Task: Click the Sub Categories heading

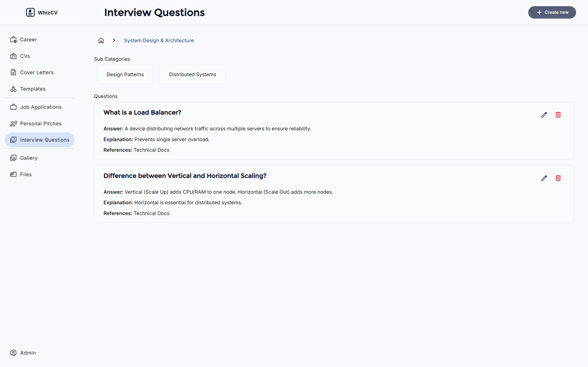Action: pyautogui.click(x=112, y=59)
